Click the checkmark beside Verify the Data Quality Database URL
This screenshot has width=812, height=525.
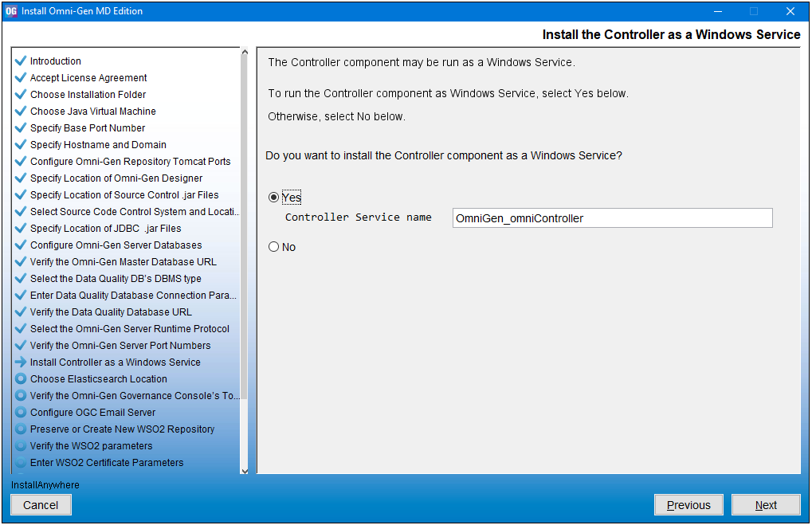tap(20, 311)
